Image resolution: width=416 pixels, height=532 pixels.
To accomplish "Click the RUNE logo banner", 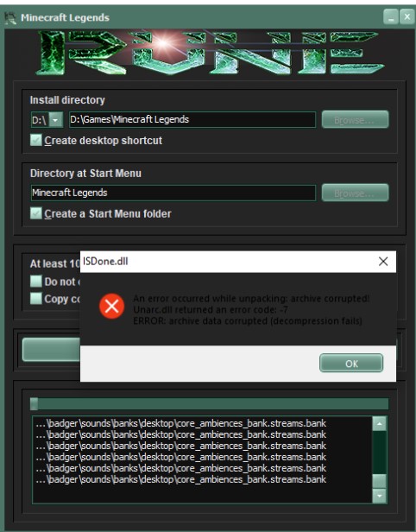I will coord(210,53).
